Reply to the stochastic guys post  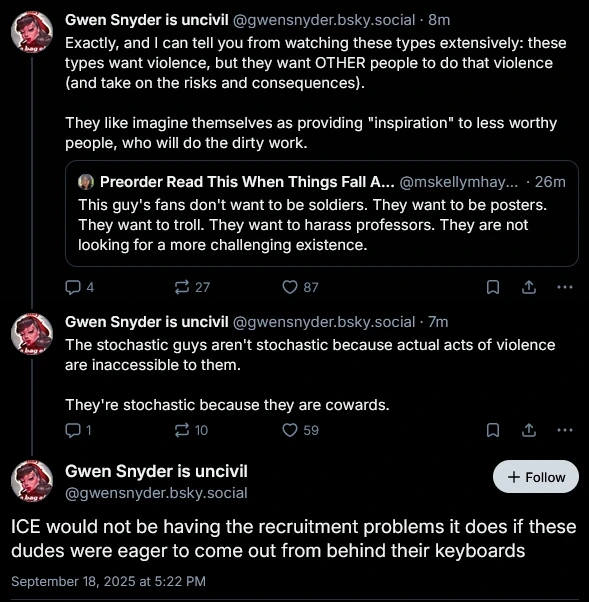click(x=78, y=430)
